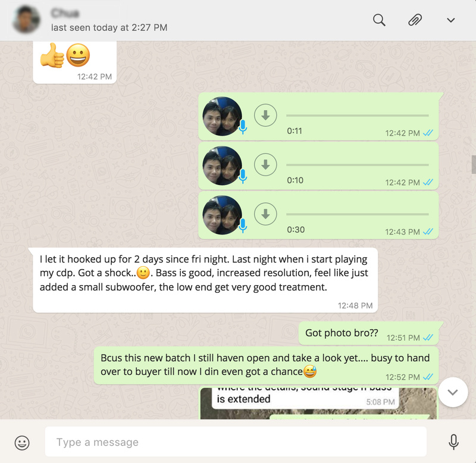This screenshot has width=476, height=463.
Task: Seek on the 0:11 voice message track
Action: pyautogui.click(x=358, y=115)
